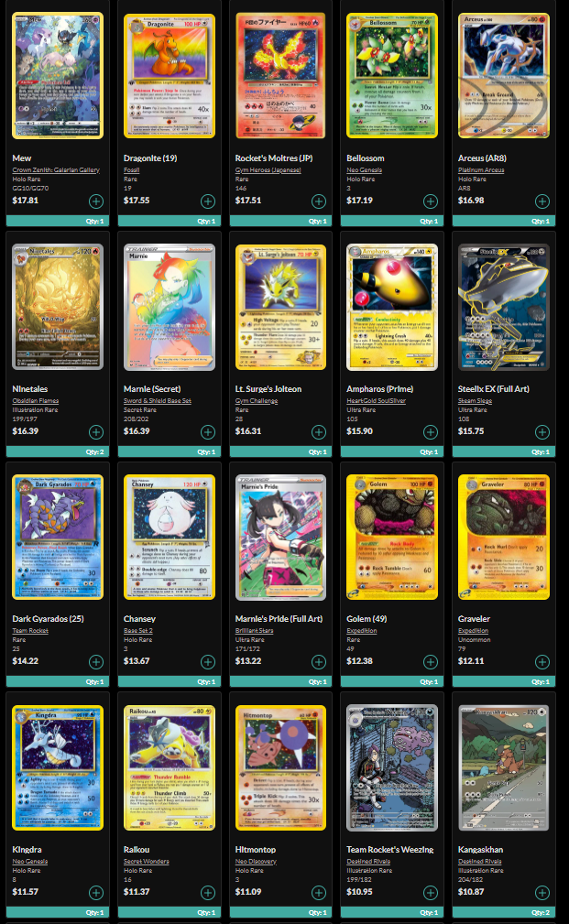Add Golem (49) using plus icon
The height and width of the screenshot is (924, 569).
click(431, 662)
